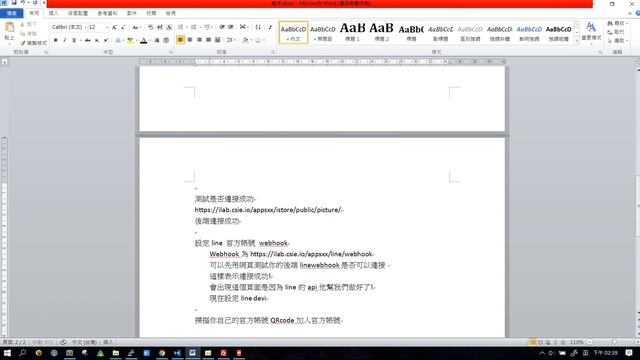This screenshot has height=360, width=640.
Task: Select Justify paragraph alignment
Action: click(x=209, y=40)
